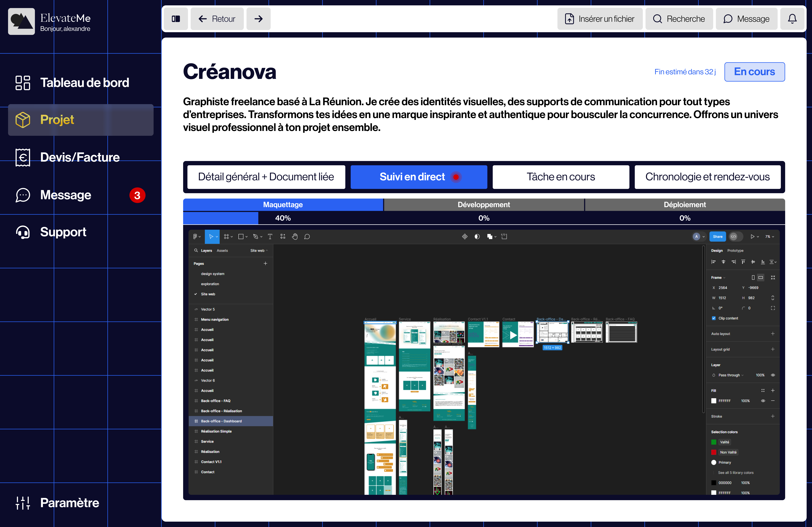Click the green Valité color swatch
The image size is (812, 527).
pyautogui.click(x=714, y=442)
